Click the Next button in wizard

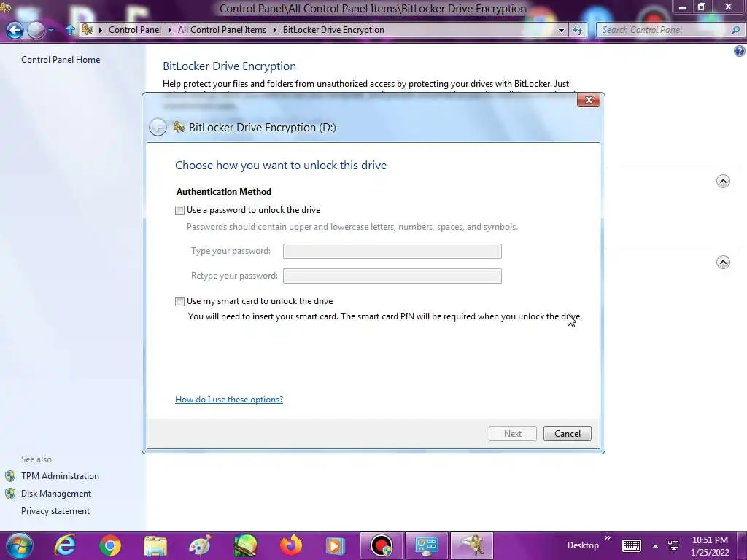(x=513, y=433)
